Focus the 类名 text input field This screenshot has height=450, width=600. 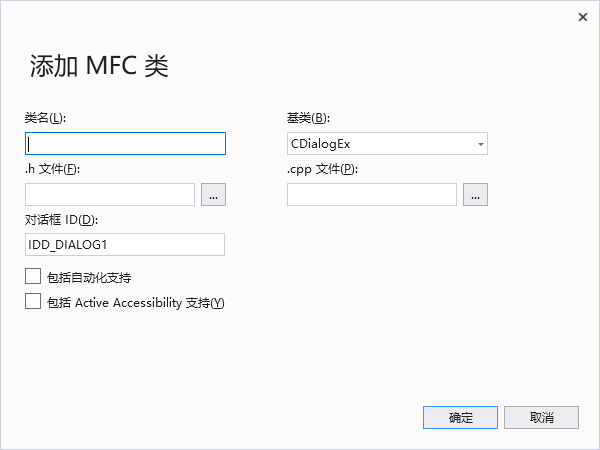[125, 143]
